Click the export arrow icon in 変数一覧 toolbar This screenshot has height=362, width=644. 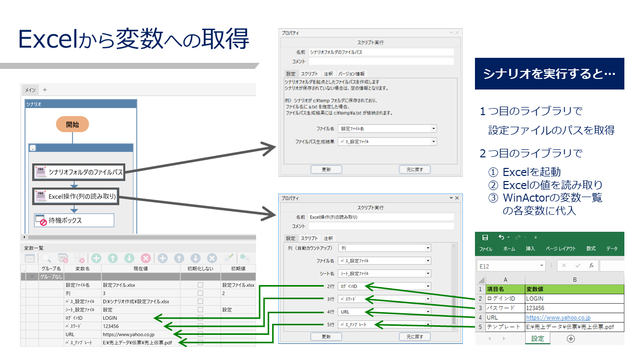coord(244,258)
